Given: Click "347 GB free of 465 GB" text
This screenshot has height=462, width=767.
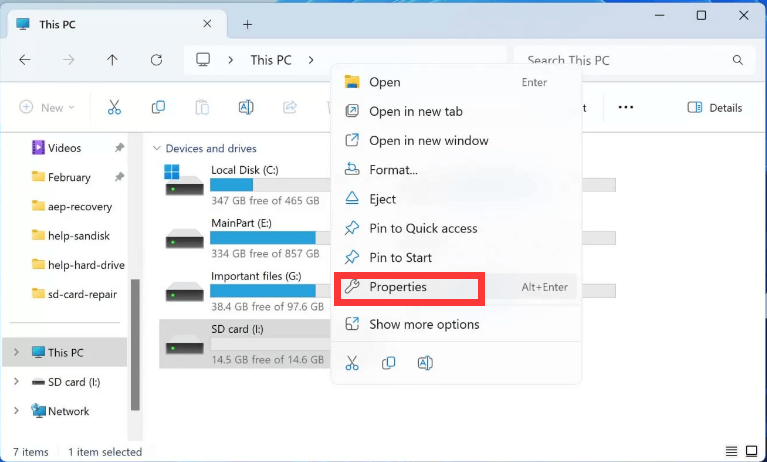Looking at the screenshot, I should point(265,201).
